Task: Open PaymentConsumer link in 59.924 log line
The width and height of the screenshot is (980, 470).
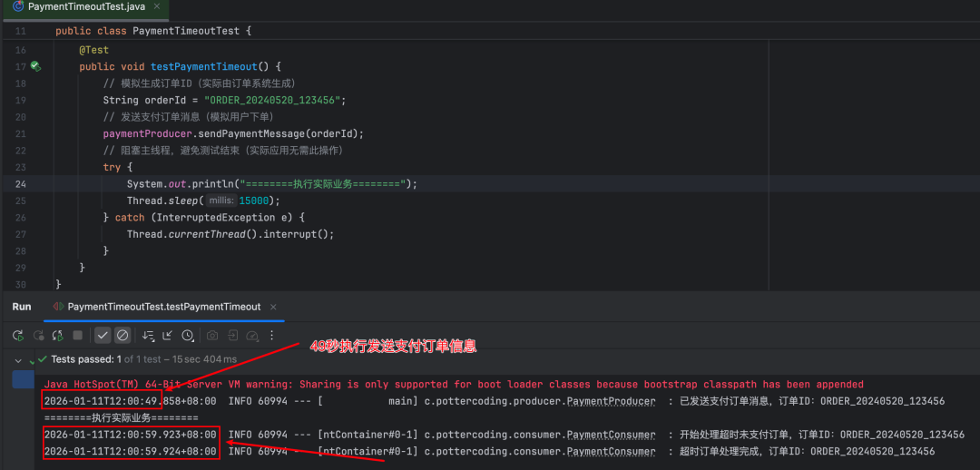Action: [612, 451]
